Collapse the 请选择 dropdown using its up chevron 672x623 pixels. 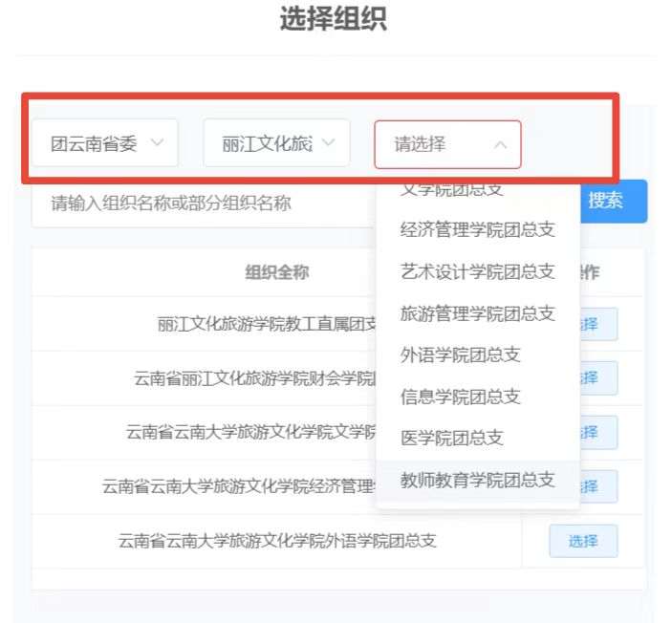pos(500,145)
